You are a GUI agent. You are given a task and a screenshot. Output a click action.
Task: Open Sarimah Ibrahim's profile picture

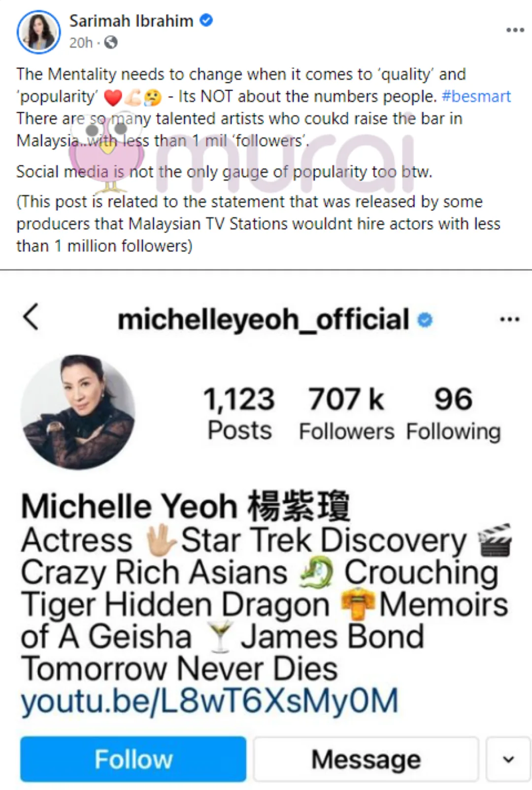click(x=38, y=32)
